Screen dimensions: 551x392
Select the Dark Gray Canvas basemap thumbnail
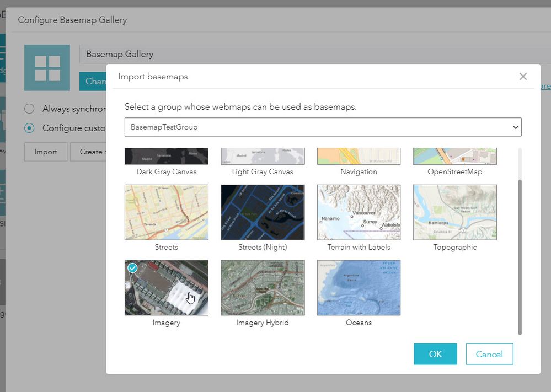[x=167, y=157]
